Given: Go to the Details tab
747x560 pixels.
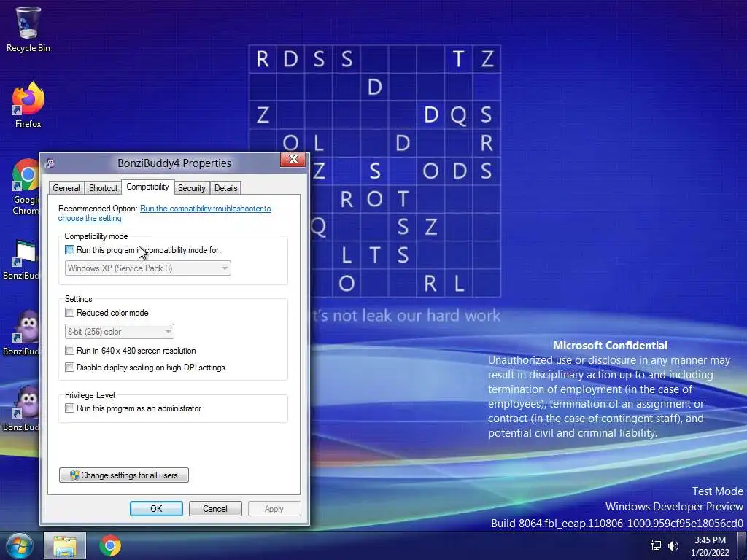Looking at the screenshot, I should pyautogui.click(x=226, y=187).
